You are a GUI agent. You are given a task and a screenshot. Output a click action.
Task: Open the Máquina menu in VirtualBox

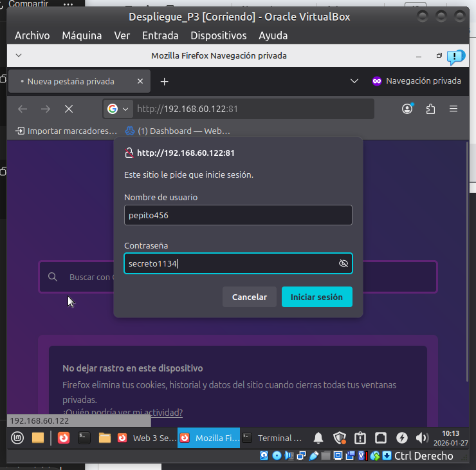82,35
